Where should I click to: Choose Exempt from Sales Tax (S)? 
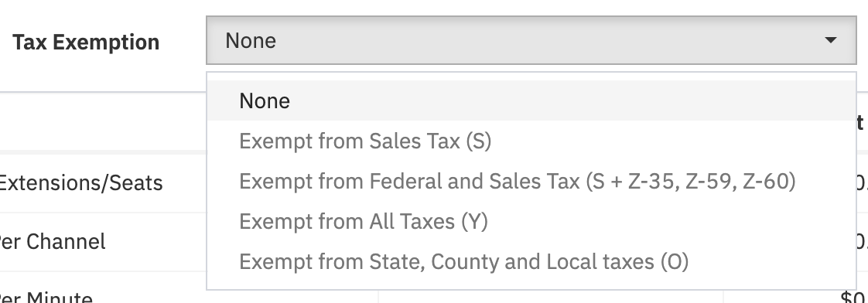point(365,141)
